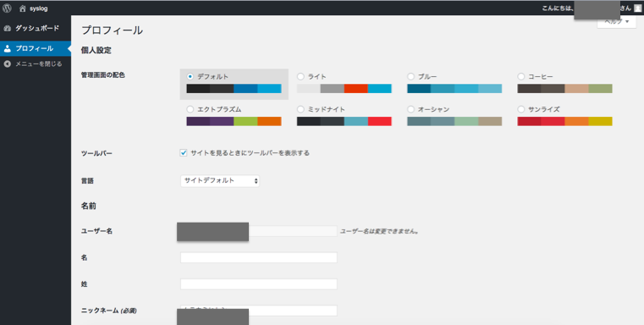The height and width of the screenshot is (325, 644).
Task: Select the ミッドナイト color scheme radio
Action: 300,109
